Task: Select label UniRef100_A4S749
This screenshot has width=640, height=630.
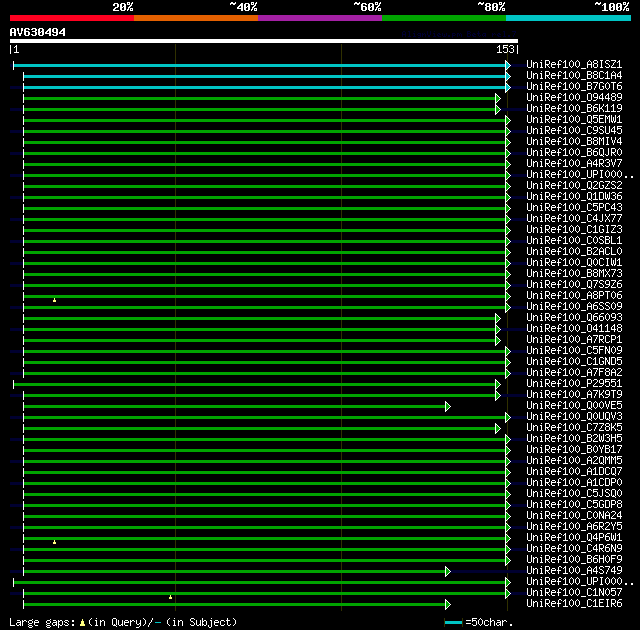Action: 574,571
